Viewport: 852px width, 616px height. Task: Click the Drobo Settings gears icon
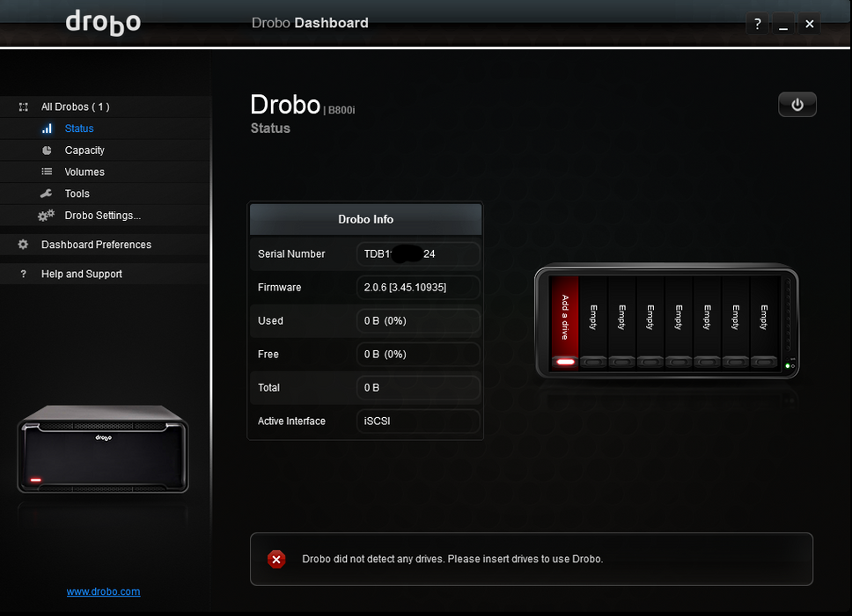click(x=46, y=216)
